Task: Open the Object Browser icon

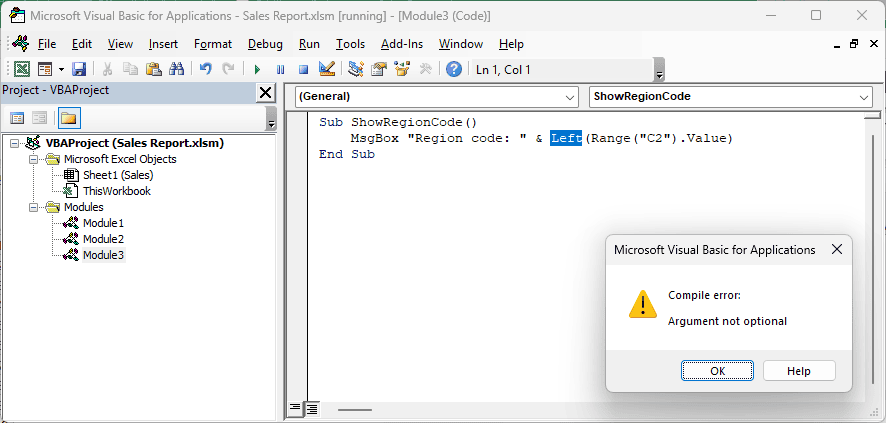Action: 402,69
